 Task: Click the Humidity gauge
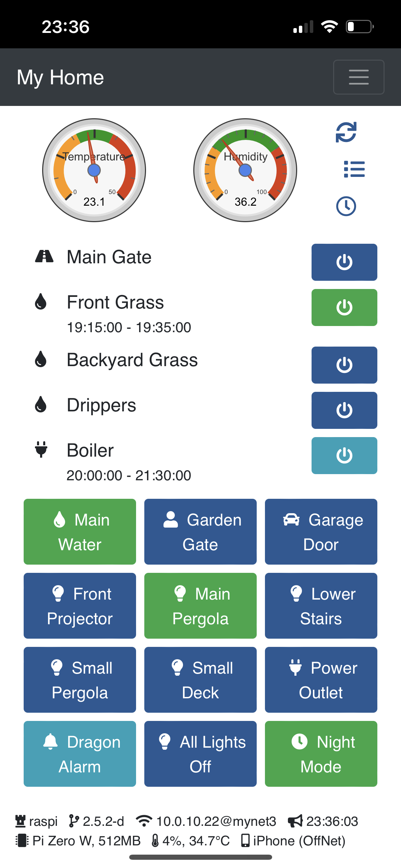pyautogui.click(x=245, y=170)
